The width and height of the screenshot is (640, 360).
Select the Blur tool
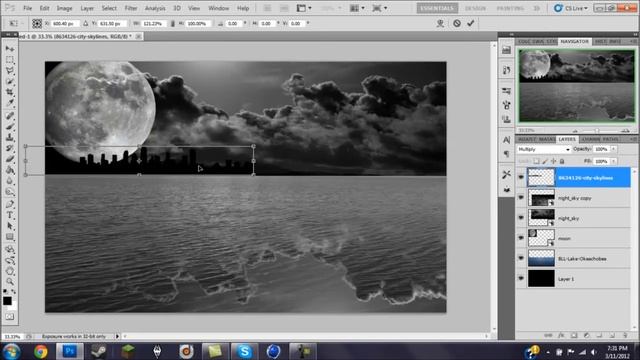[10, 181]
